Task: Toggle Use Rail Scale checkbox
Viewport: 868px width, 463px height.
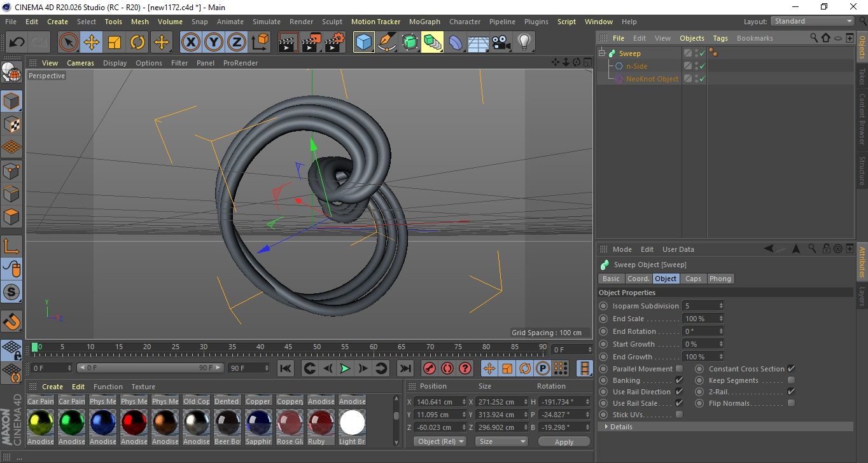Action: pyautogui.click(x=679, y=403)
